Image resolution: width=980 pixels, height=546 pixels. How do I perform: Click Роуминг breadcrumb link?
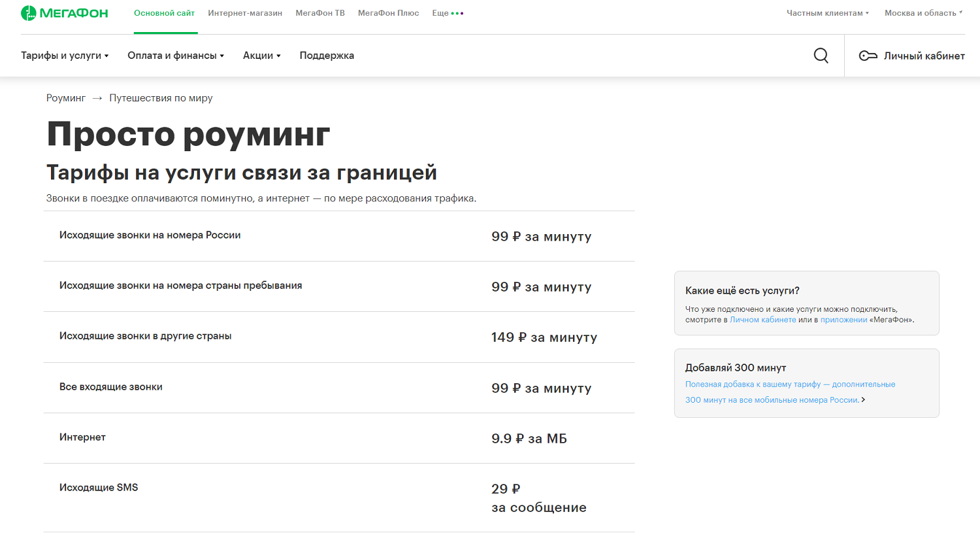66,98
